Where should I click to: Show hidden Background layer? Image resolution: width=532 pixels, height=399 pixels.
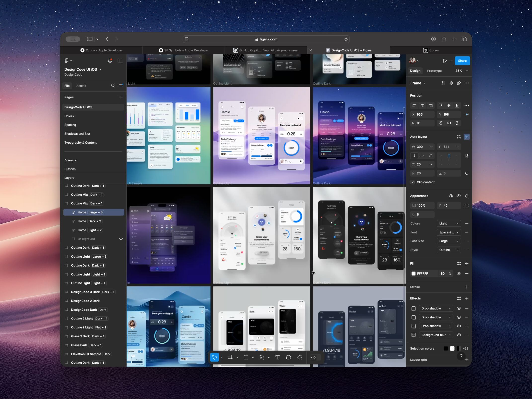click(x=121, y=239)
